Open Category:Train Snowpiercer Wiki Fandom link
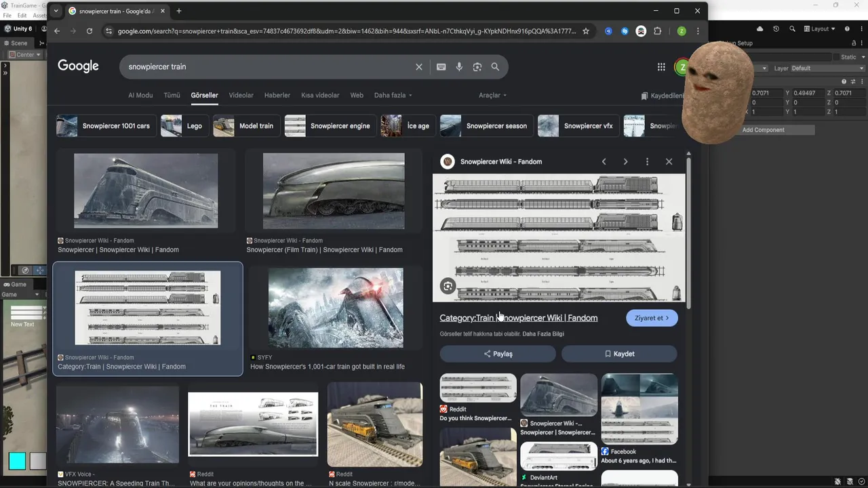Screen dimensions: 868x488 [518, 318]
